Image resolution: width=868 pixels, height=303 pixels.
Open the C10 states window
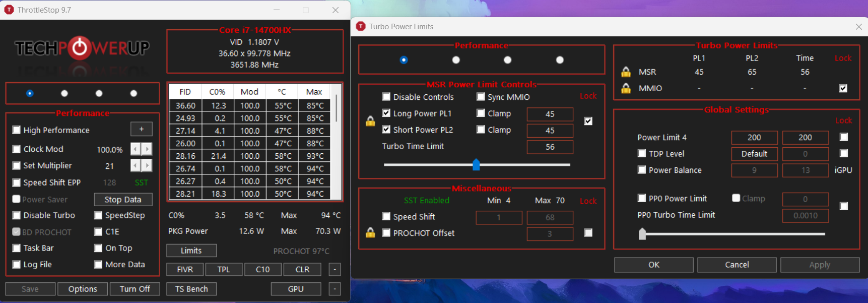coord(262,270)
